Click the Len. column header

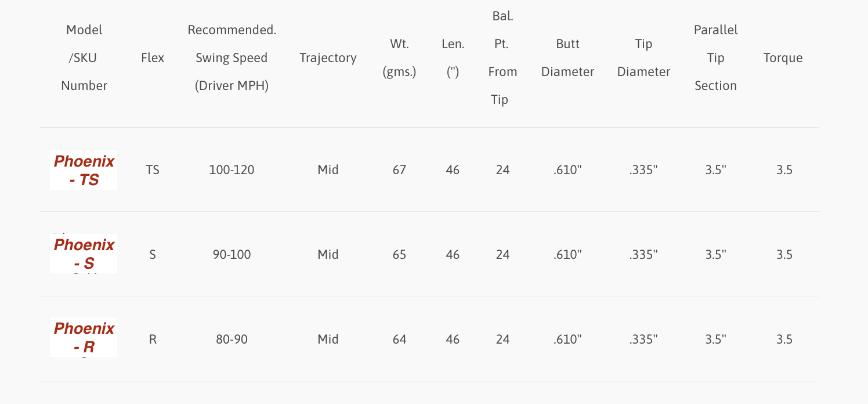pyautogui.click(x=453, y=57)
